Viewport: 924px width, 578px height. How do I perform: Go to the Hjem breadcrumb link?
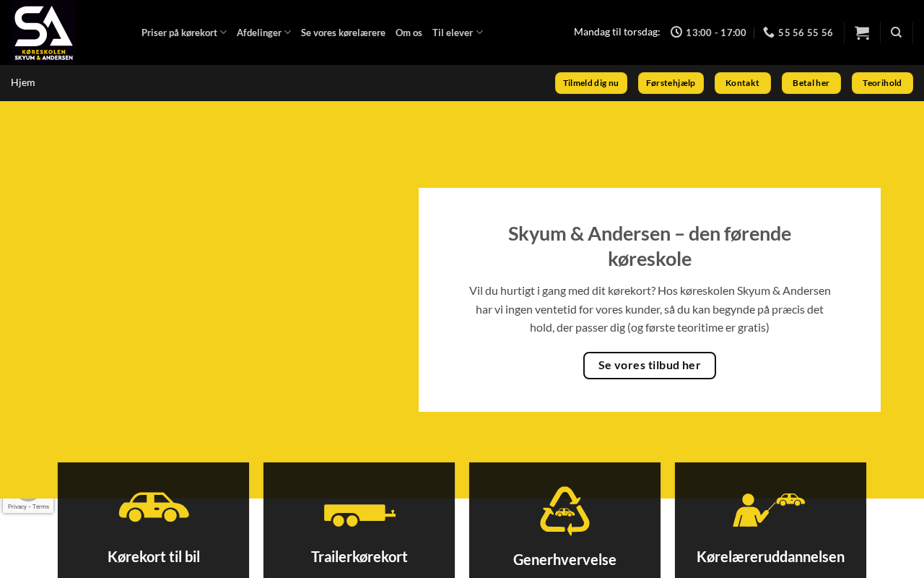(x=23, y=82)
